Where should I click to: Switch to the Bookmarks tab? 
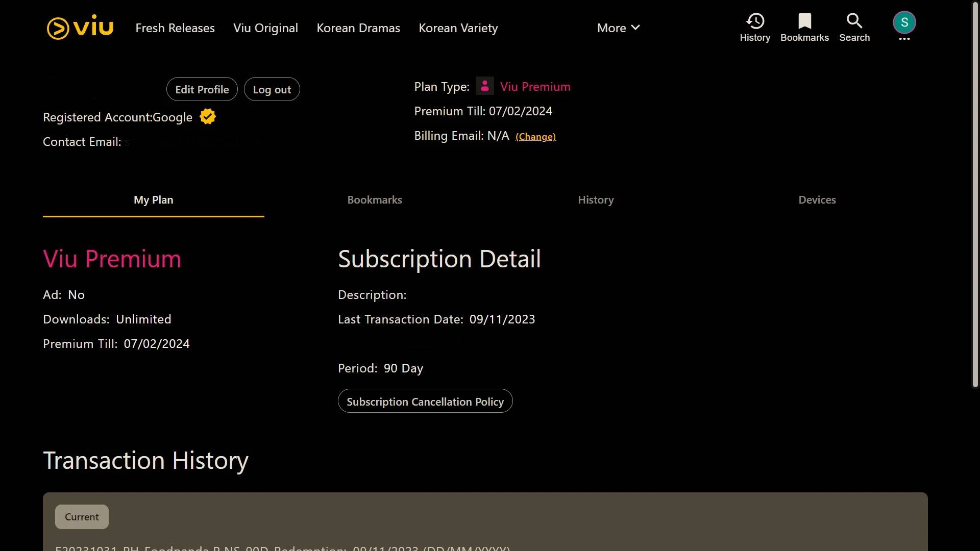pos(375,200)
